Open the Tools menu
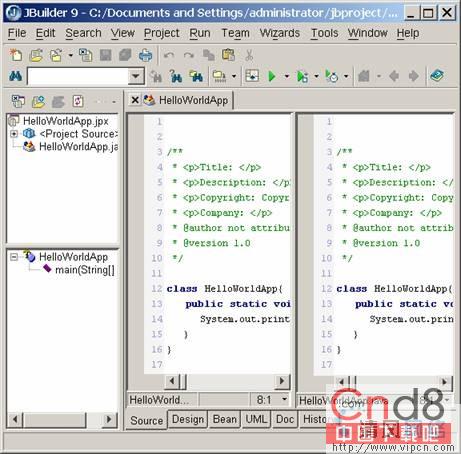 click(325, 33)
